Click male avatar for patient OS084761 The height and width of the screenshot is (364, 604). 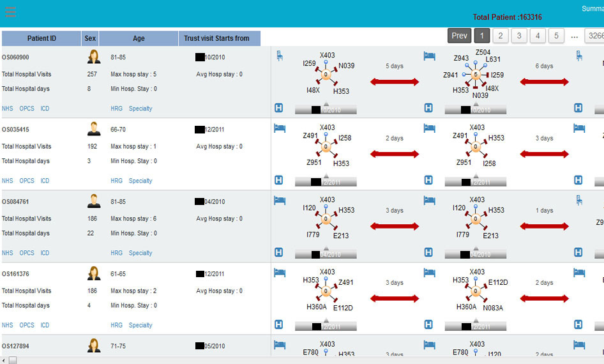pyautogui.click(x=94, y=201)
